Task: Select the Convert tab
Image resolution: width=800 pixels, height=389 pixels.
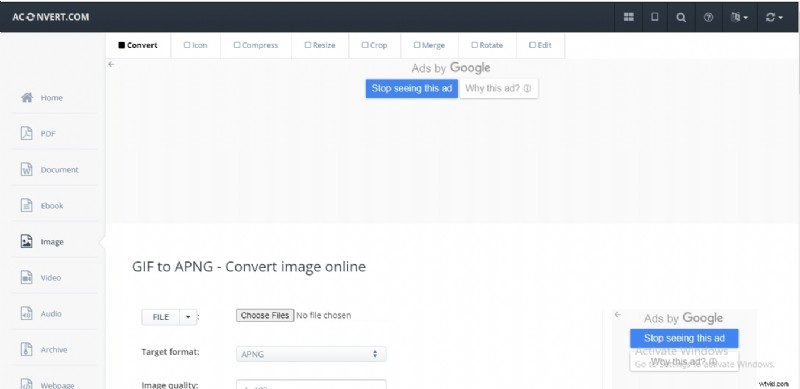Action: click(138, 45)
